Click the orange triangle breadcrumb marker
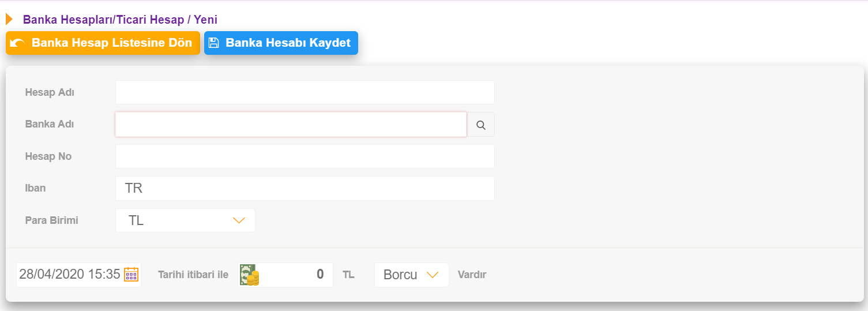 (9, 19)
